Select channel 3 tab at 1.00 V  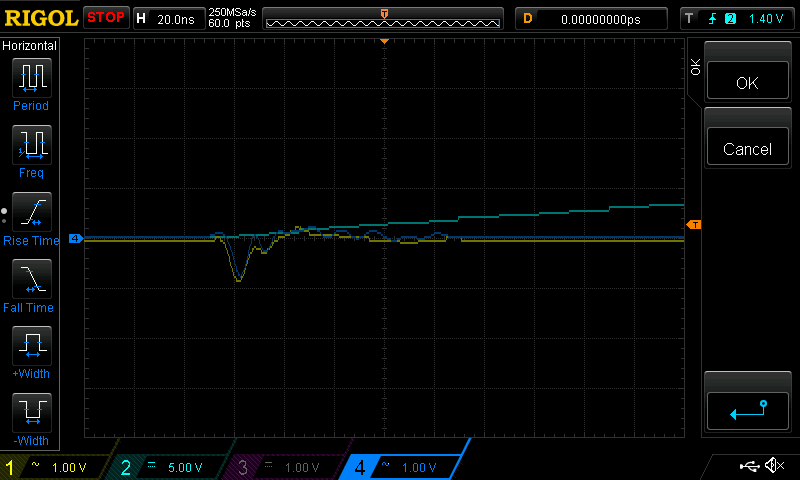tap(285, 467)
